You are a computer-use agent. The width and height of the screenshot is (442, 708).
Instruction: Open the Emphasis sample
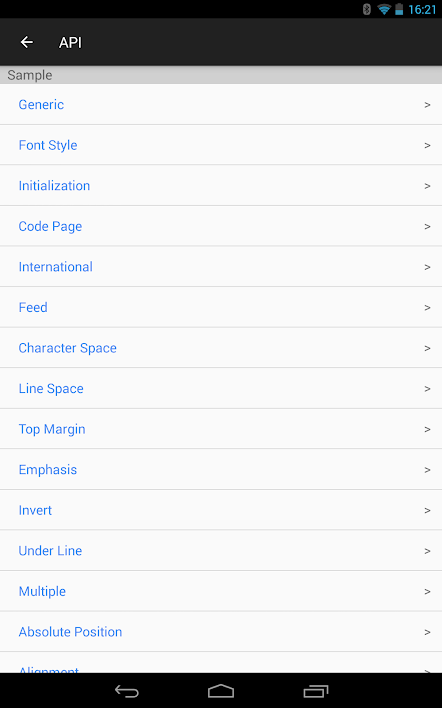(221, 470)
